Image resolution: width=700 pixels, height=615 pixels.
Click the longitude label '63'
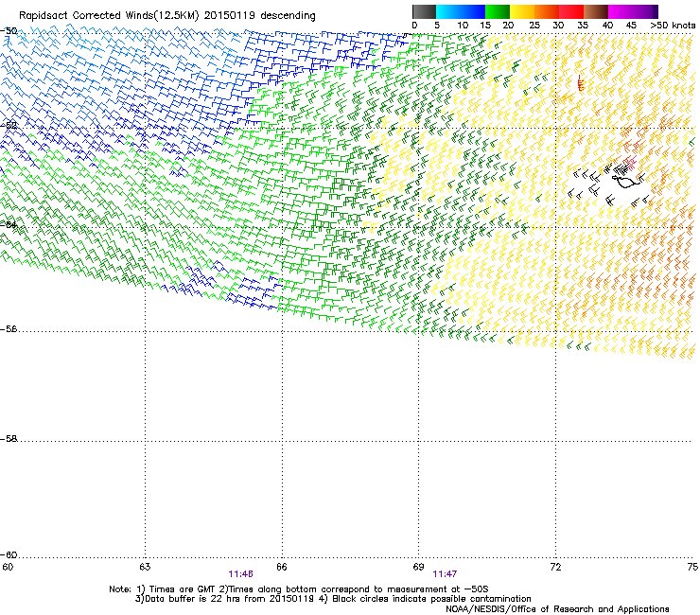[145, 567]
